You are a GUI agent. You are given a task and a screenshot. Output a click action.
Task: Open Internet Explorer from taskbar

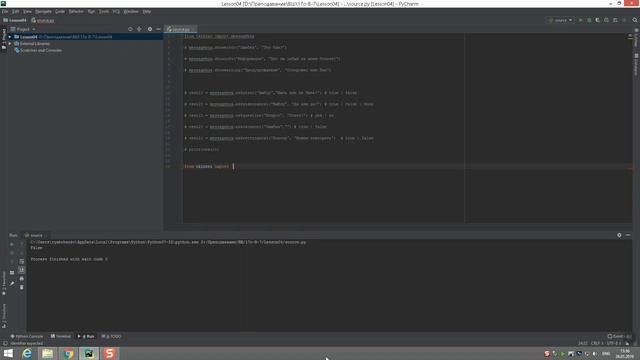(x=27, y=353)
